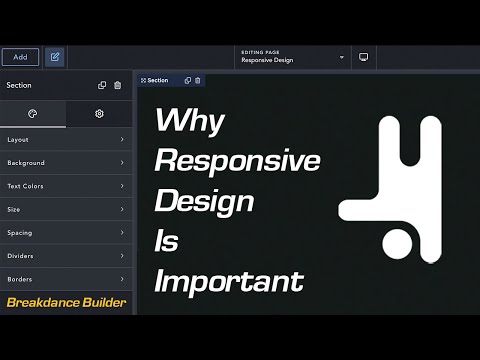Expand the Size options
Screen dimensions: 480x360
click(x=66, y=209)
